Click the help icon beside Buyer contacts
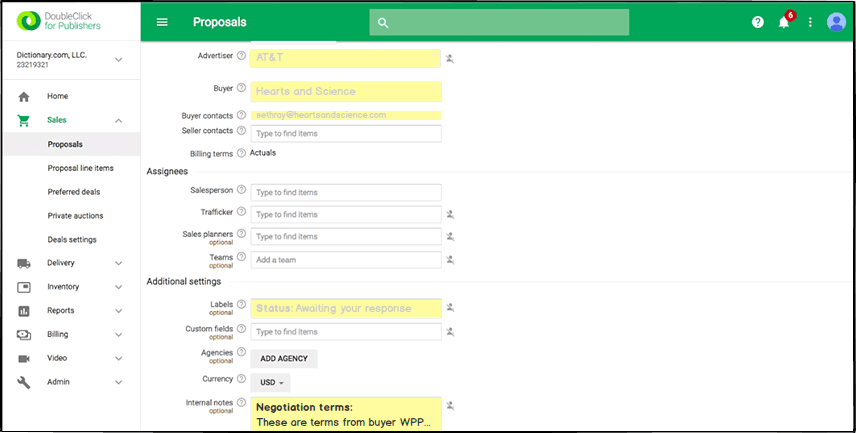The width and height of the screenshot is (856, 433). [x=241, y=116]
